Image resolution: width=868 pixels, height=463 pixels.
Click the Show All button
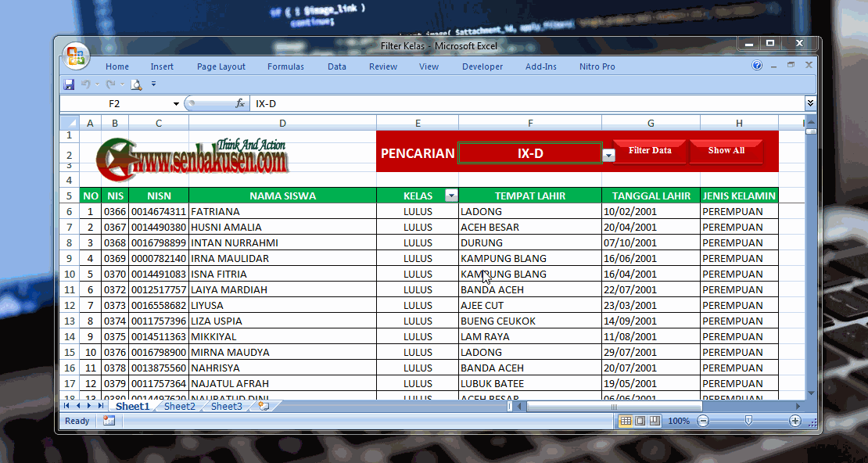[726, 149]
